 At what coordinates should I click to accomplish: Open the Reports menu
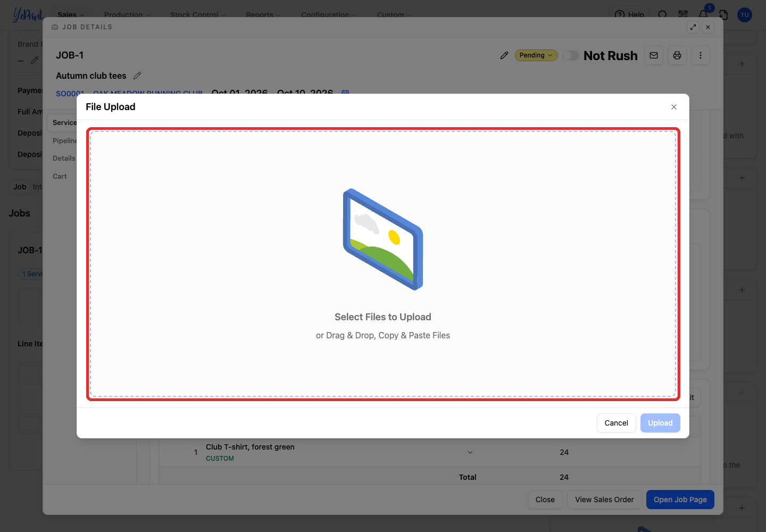(x=263, y=14)
